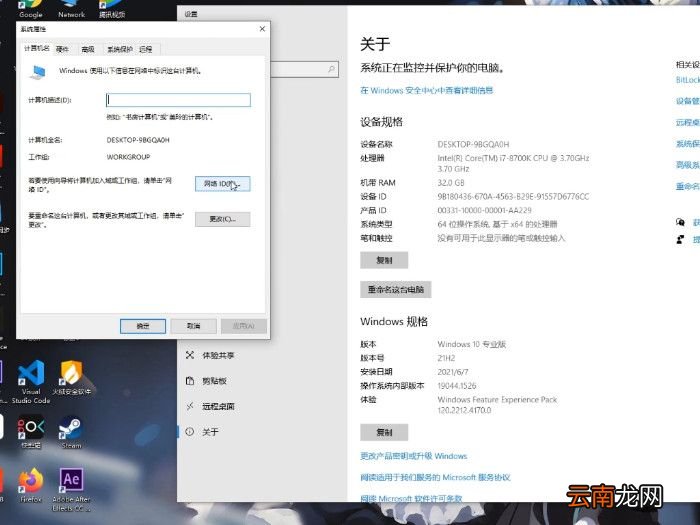The width and height of the screenshot is (700, 525).
Task: Open Visual Studio Code desktop icon
Action: tap(31, 381)
